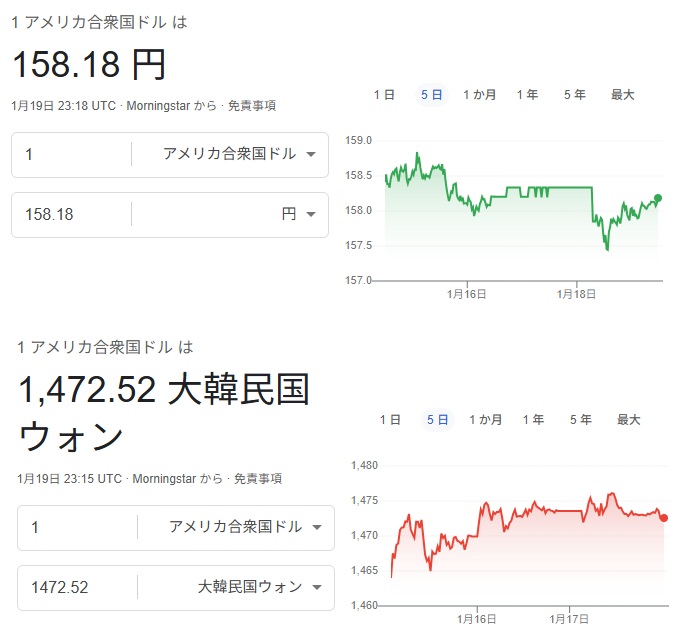Open the 免責事項 link under won rate
This screenshot has width=679, height=626.
coord(257,479)
